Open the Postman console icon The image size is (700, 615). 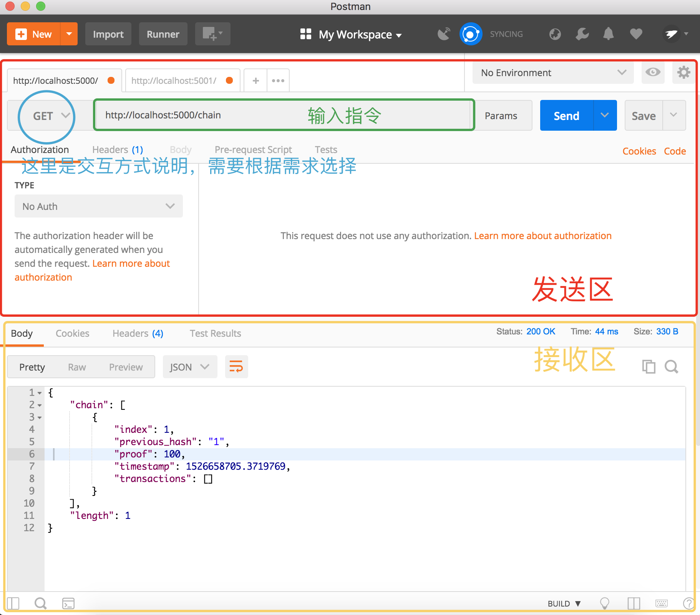click(x=68, y=603)
